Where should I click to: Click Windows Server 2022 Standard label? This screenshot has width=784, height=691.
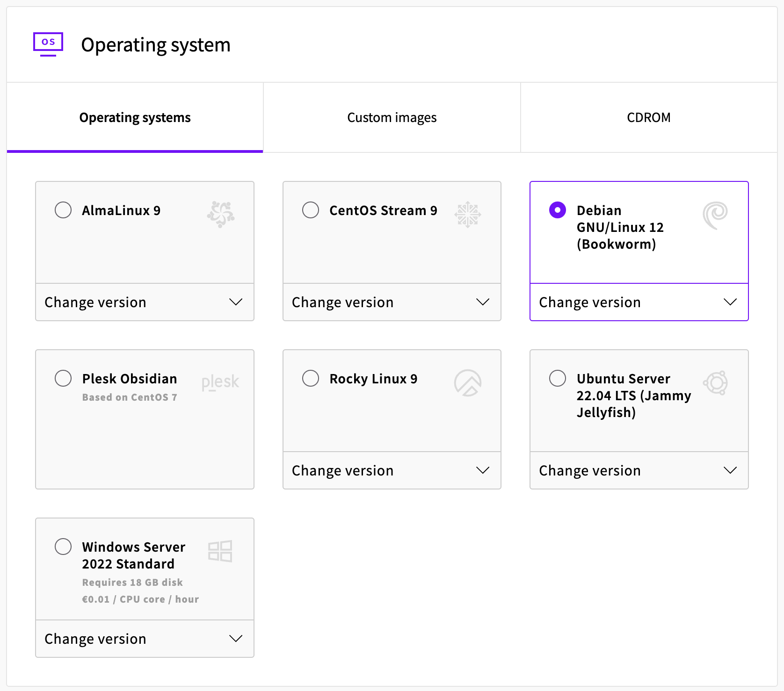134,555
